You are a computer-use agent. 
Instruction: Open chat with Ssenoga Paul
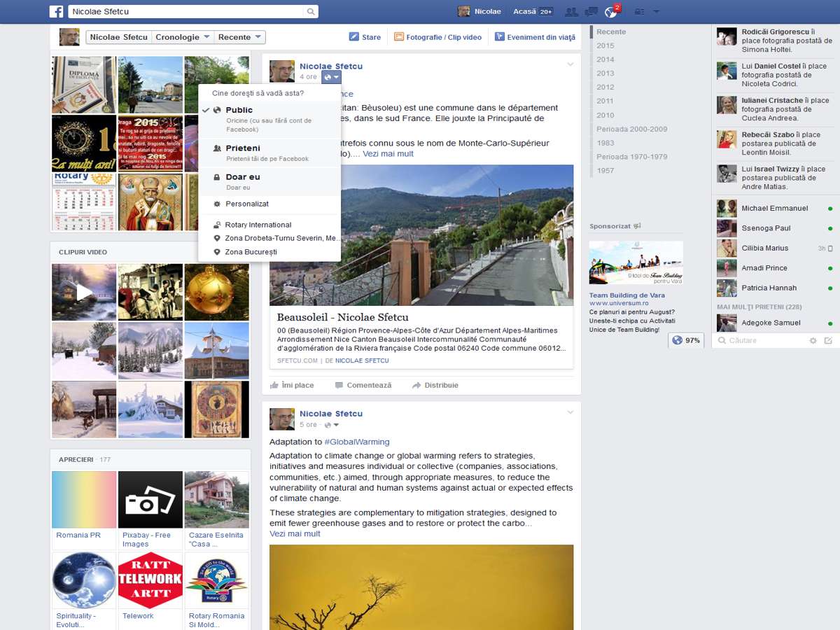pos(775,228)
